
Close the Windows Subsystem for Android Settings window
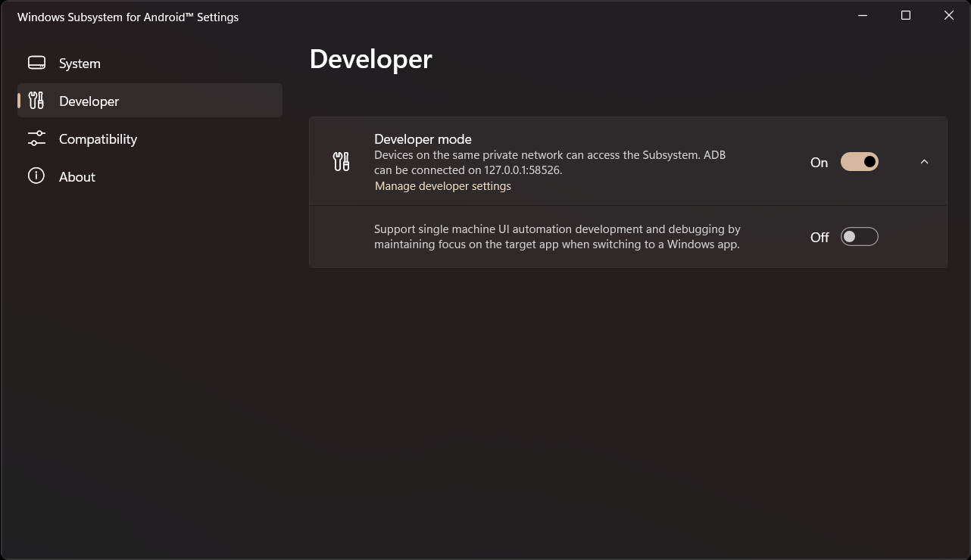[x=949, y=15]
